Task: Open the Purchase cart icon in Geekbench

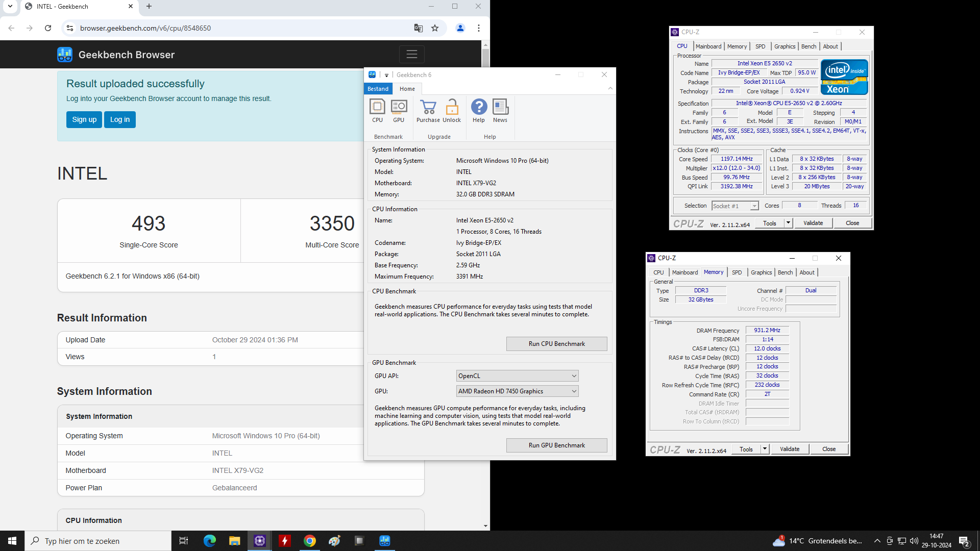Action: point(428,111)
